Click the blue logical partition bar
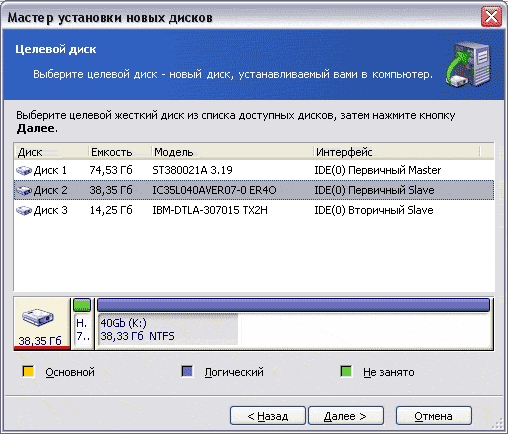This screenshot has height=434, width=508. (293, 305)
